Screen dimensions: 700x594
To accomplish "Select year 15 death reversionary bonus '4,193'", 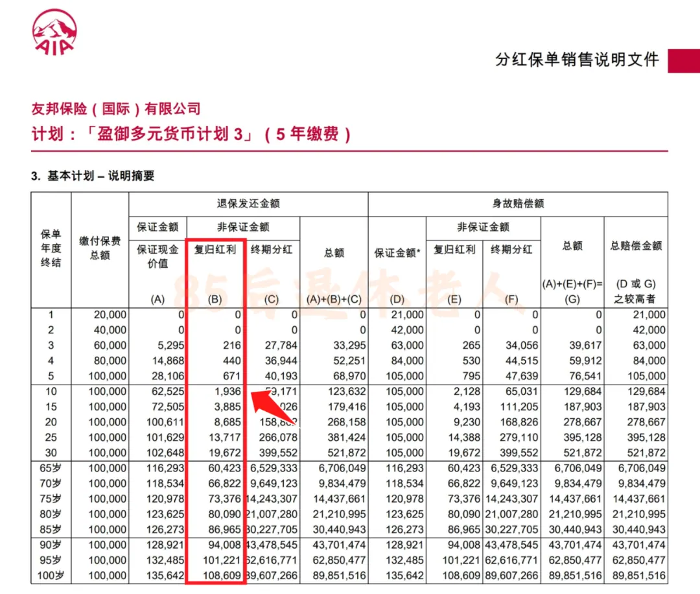I will pyautogui.click(x=467, y=407).
